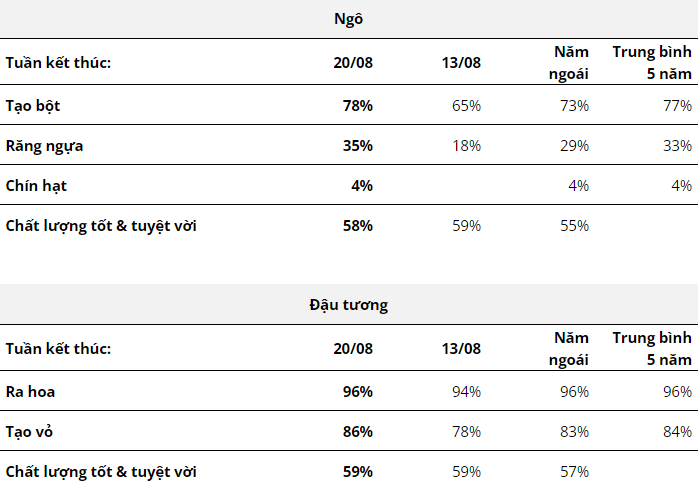Click the 78% value in the Tạo vỏ row

click(466, 431)
